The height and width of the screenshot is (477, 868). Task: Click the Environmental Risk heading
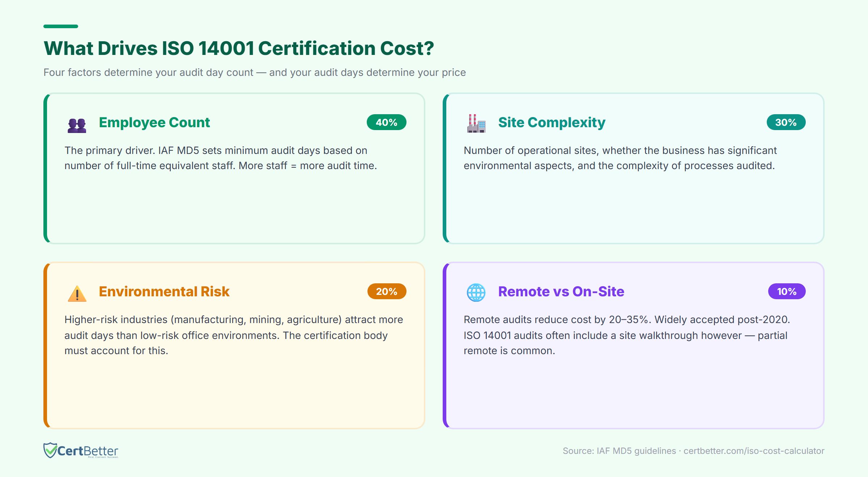[x=164, y=292]
